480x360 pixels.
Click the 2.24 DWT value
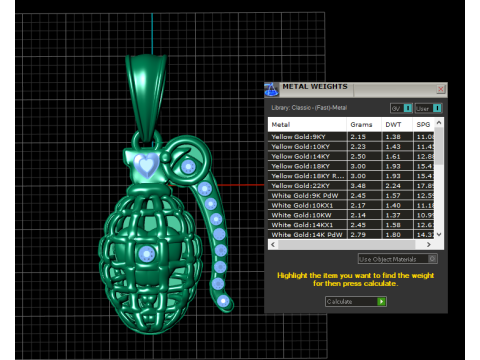point(393,186)
